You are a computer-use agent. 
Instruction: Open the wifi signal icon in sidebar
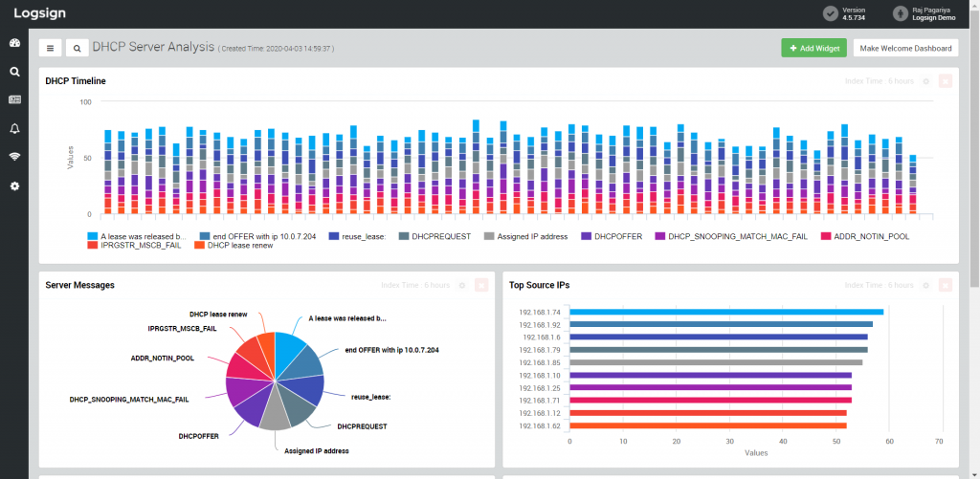14,157
